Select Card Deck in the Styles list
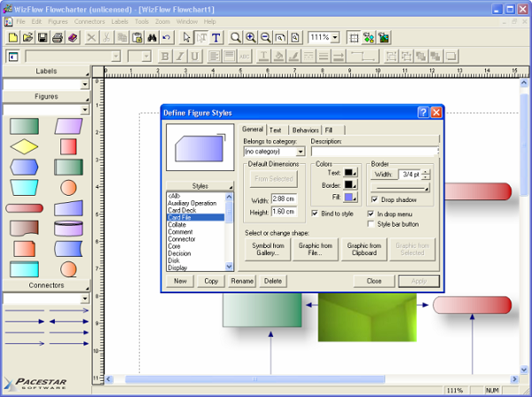The image size is (532, 397). (182, 210)
